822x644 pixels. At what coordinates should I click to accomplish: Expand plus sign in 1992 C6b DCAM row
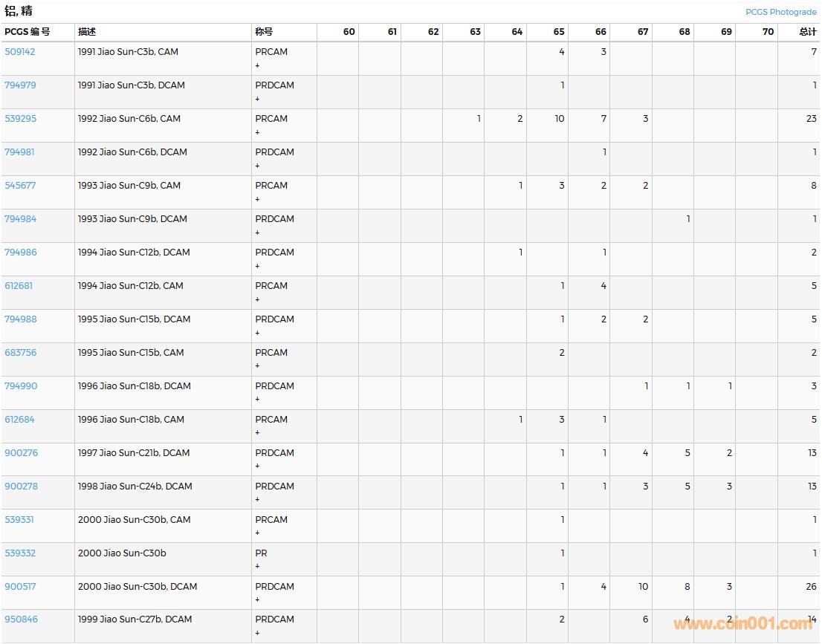point(258,166)
